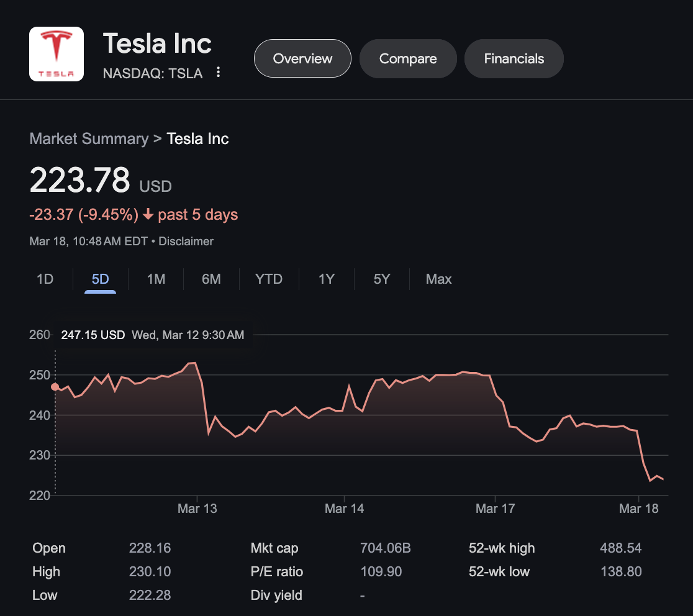This screenshot has height=616, width=693.
Task: Click the Tesla logo thumbnail
Action: [56, 54]
